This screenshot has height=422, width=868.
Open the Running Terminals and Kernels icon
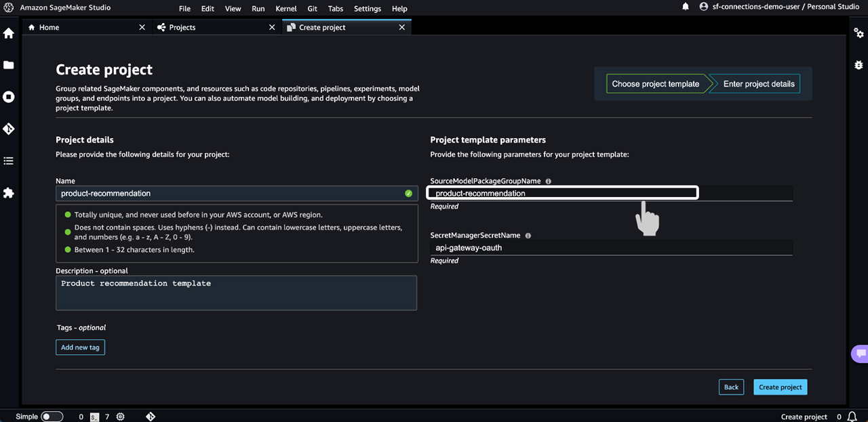pos(9,97)
